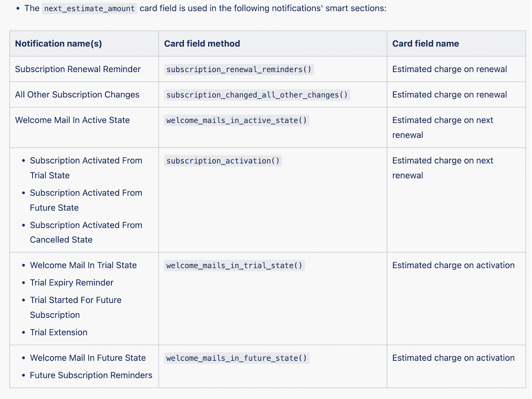
Task: Click the Trial Expiry Reminder item
Action: coord(71,283)
